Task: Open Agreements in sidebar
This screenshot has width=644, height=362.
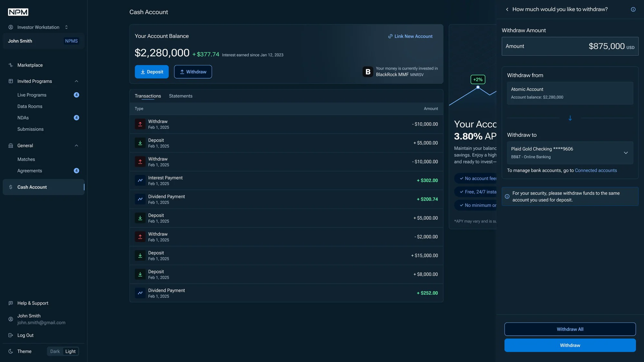Action: coord(30,171)
